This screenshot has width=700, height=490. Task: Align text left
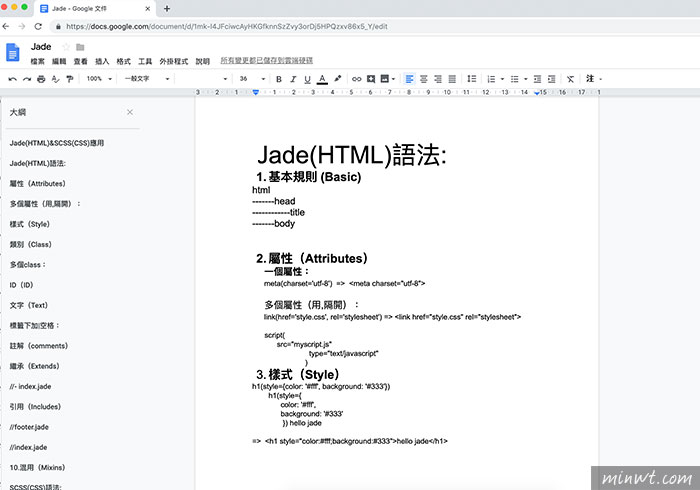409,79
